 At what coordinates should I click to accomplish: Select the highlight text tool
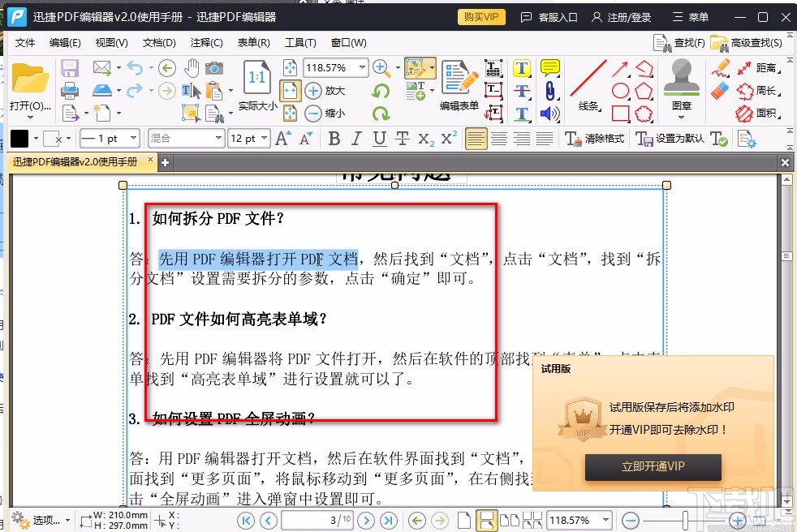pyautogui.click(x=522, y=68)
